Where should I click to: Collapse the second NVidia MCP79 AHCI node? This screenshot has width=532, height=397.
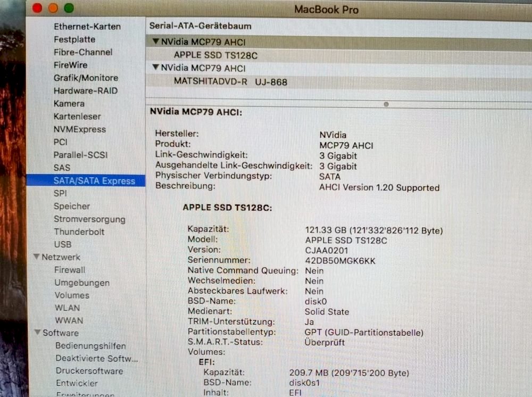click(x=155, y=68)
